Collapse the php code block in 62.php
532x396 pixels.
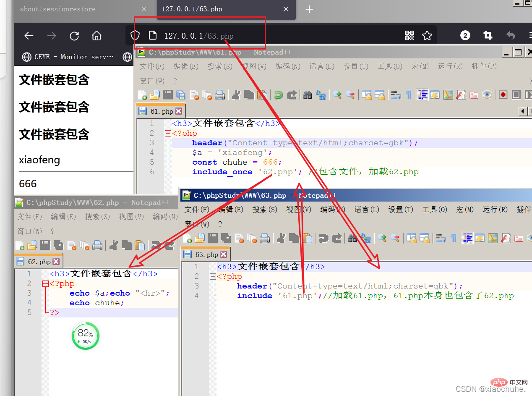46,284
